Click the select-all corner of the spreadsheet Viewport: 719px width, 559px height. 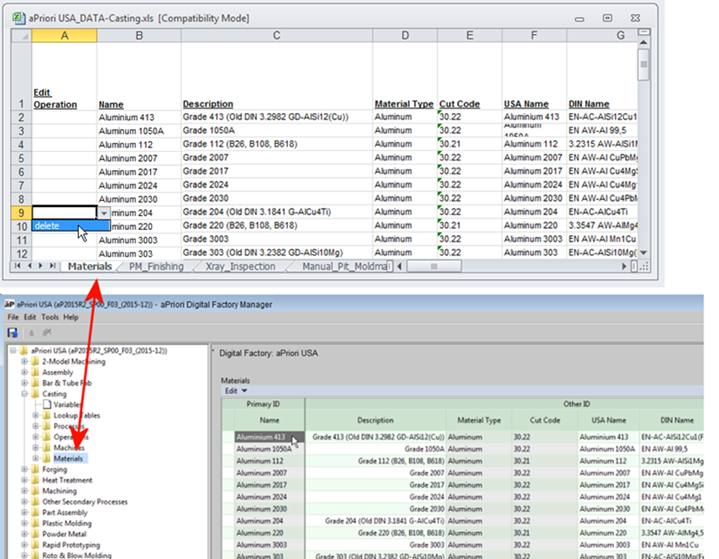22,36
